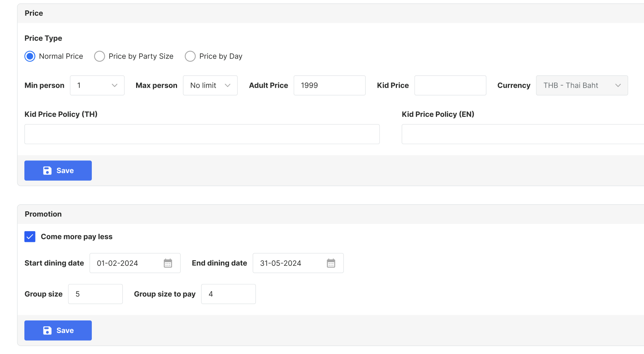Uncheck the Come more pay less checkbox
644x354 pixels.
pyautogui.click(x=30, y=237)
